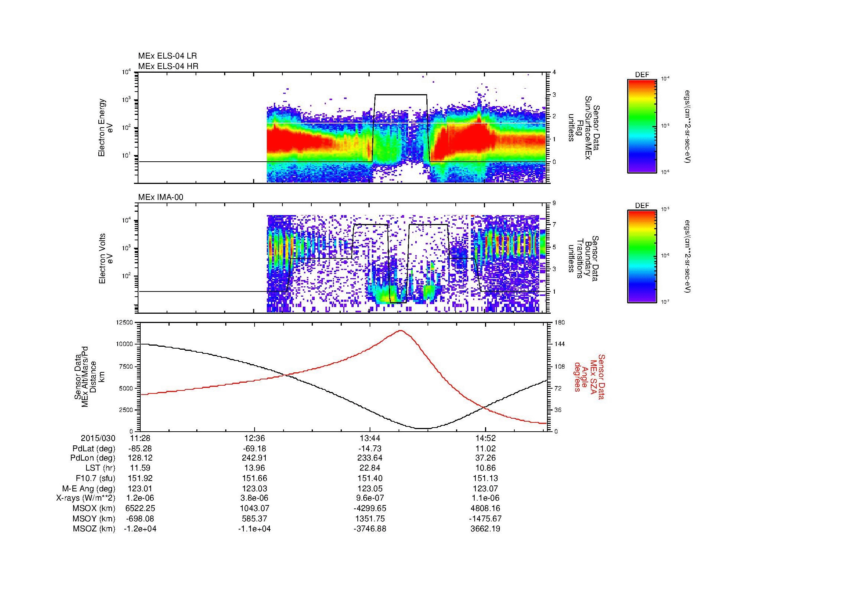Click the 'Electron Volts eV' axis label
Viewport: 868px width, 613px height.
point(106,258)
